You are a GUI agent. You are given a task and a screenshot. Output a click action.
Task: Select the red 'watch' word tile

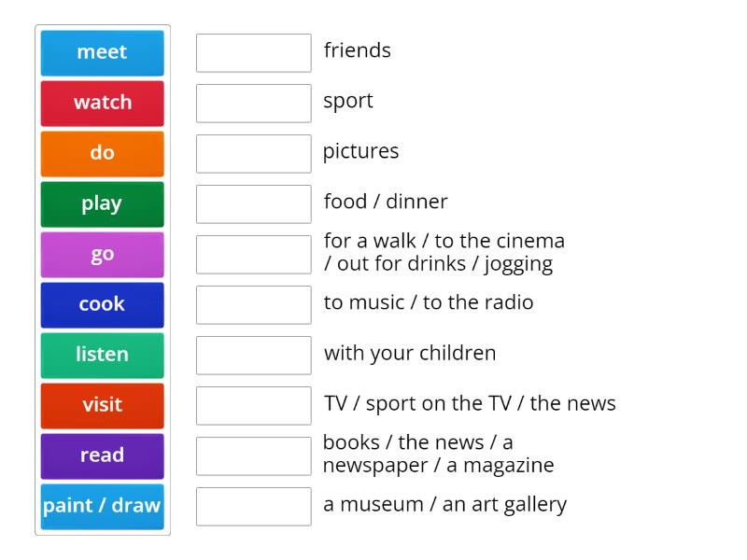point(102,103)
